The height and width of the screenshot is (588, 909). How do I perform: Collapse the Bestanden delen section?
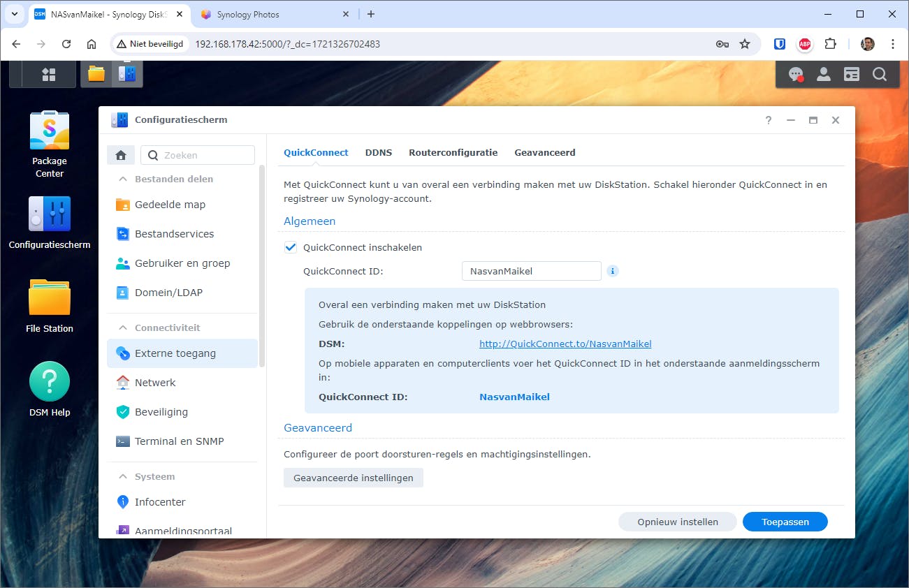coord(123,179)
